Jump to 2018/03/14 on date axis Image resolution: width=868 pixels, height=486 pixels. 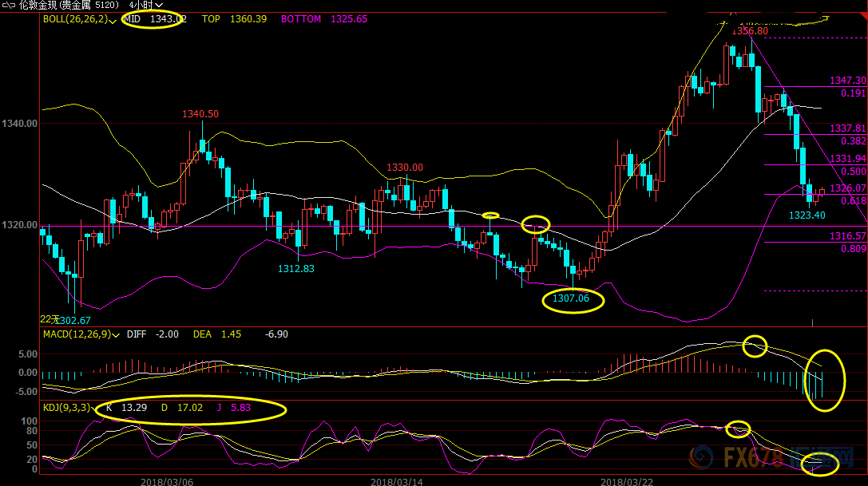click(397, 481)
